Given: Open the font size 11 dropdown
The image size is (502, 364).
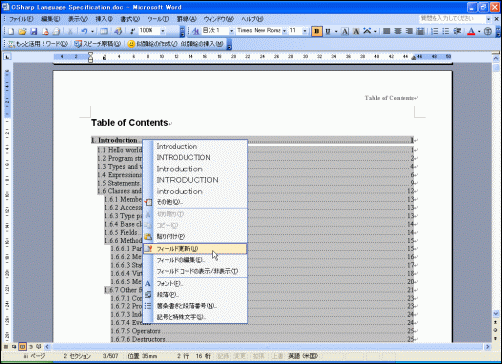Looking at the screenshot, I should pyautogui.click(x=305, y=31).
